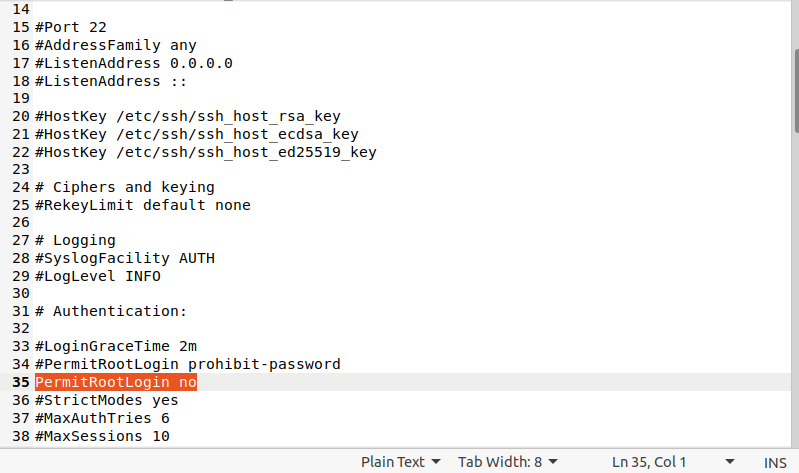Click the highlighted PermitRootLogin no line
Viewport: 799px width, 473px height.
(x=116, y=383)
